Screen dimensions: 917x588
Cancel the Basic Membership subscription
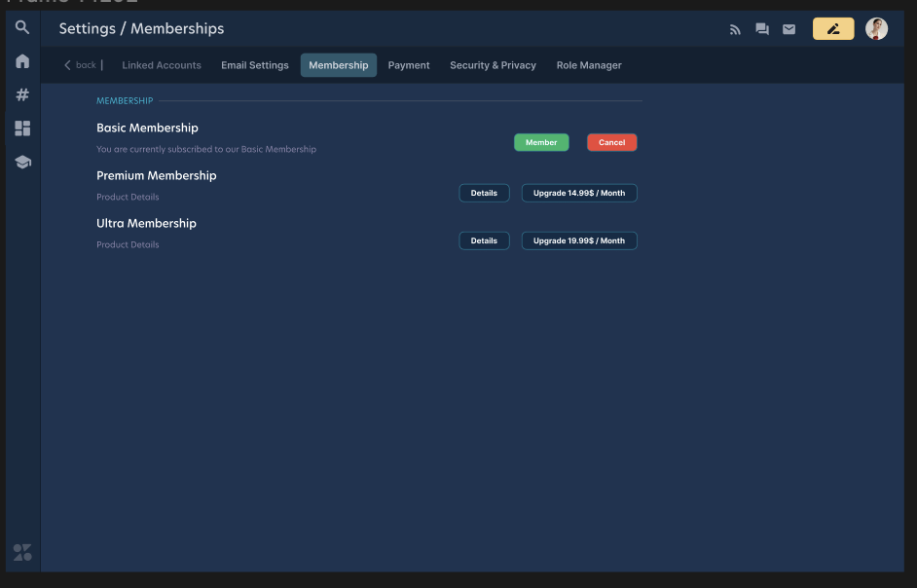point(611,142)
